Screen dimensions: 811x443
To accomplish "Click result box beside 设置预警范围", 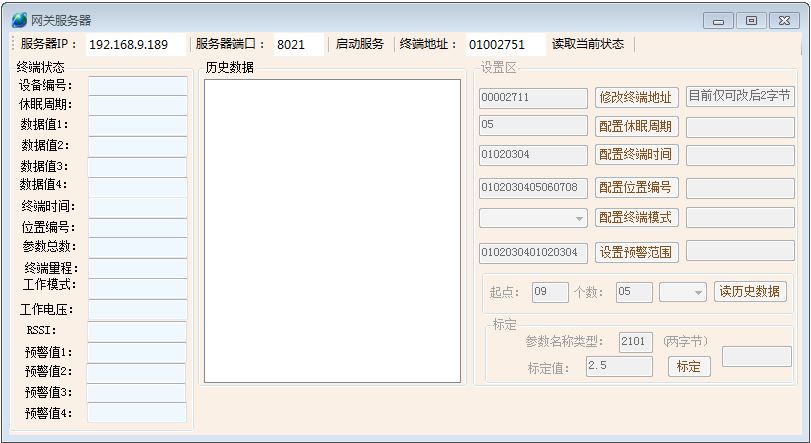I will coord(740,251).
